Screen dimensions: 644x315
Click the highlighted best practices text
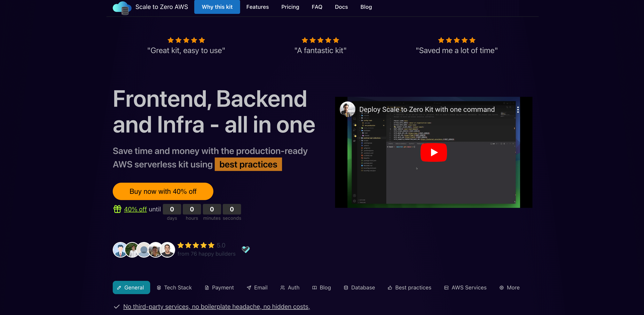coord(248,164)
